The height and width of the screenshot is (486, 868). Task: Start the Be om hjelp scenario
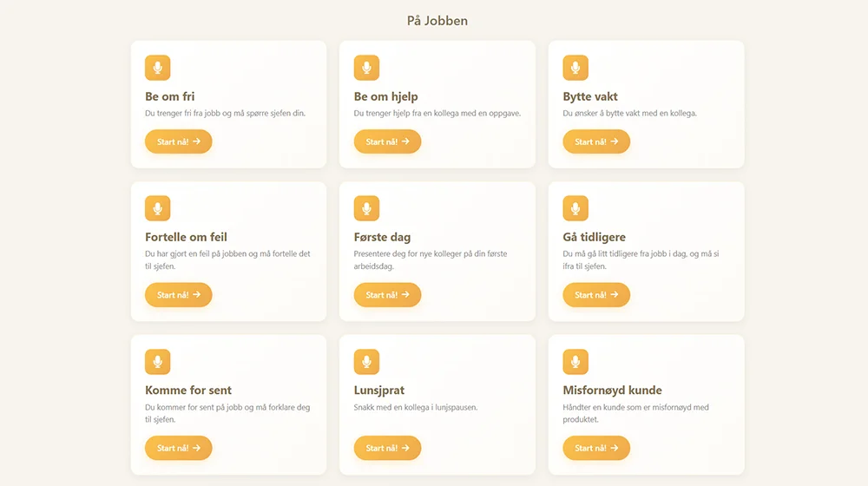[x=387, y=141]
